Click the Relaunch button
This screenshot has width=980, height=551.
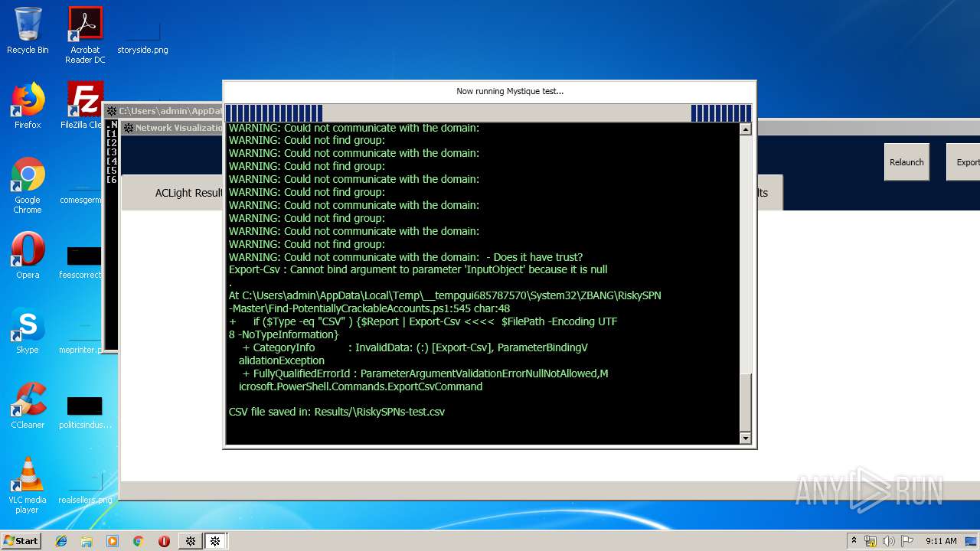point(906,162)
